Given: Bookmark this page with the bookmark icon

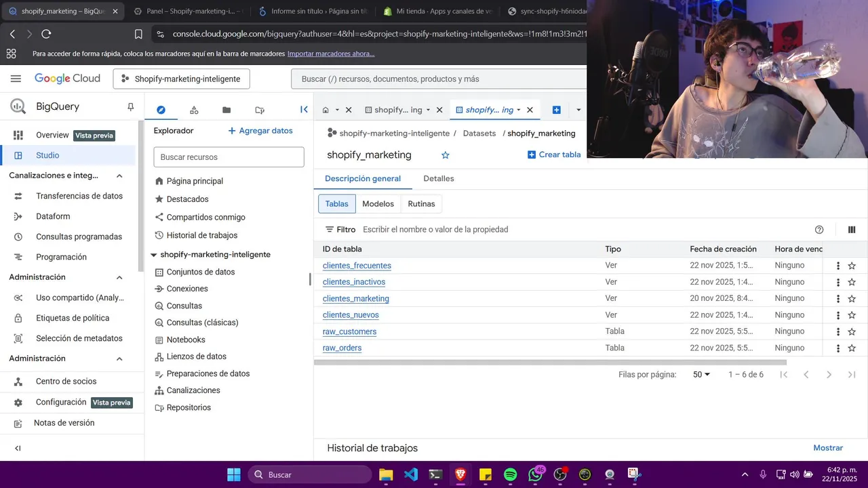Looking at the screenshot, I should click(138, 34).
